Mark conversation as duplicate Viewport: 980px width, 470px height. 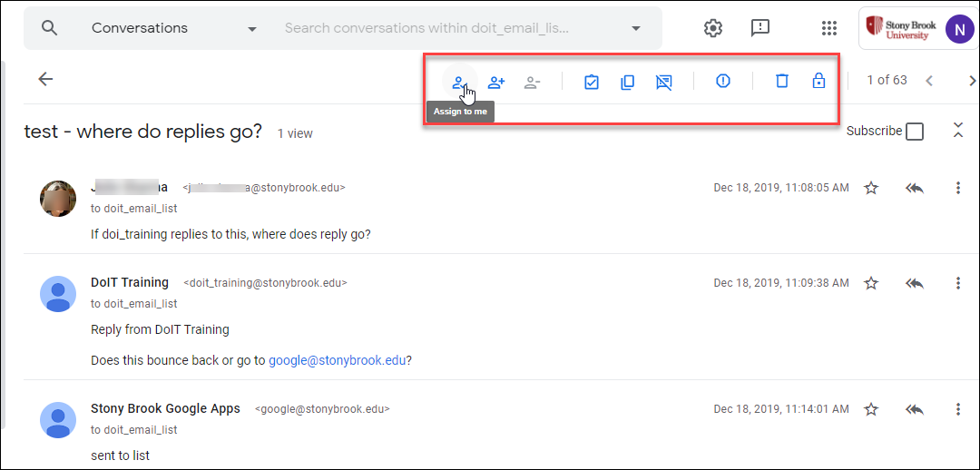627,82
